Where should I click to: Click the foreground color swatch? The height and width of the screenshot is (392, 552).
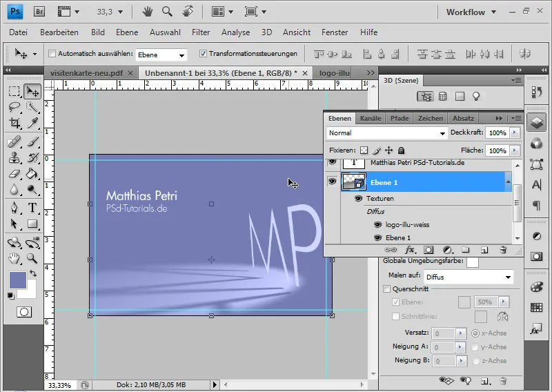tap(18, 280)
